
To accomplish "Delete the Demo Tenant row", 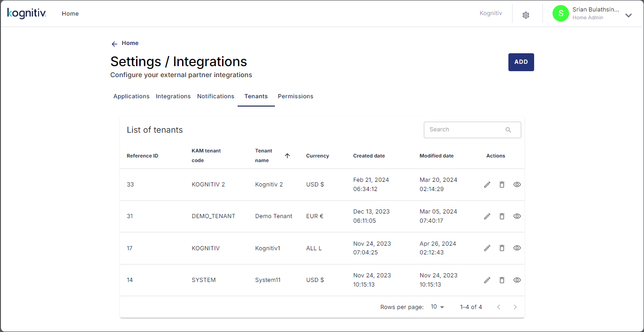I will tap(502, 216).
